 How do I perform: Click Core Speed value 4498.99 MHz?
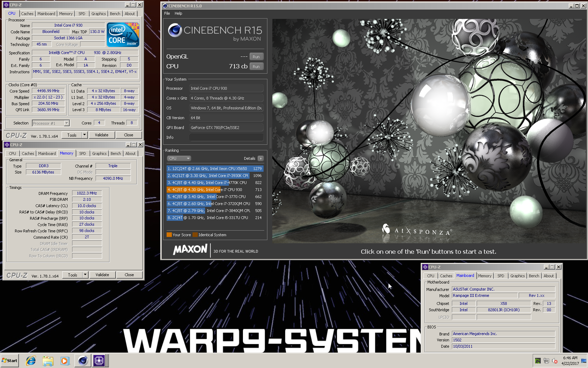coord(48,91)
